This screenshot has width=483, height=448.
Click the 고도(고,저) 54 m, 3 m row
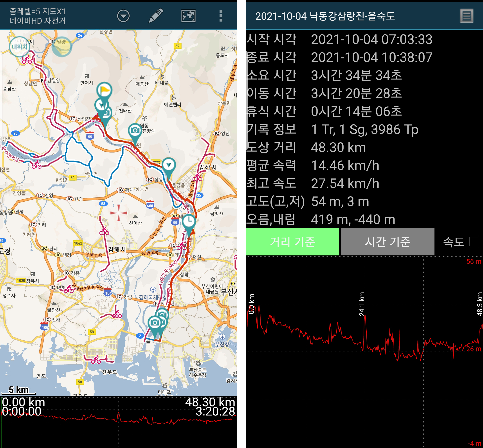[x=364, y=201]
